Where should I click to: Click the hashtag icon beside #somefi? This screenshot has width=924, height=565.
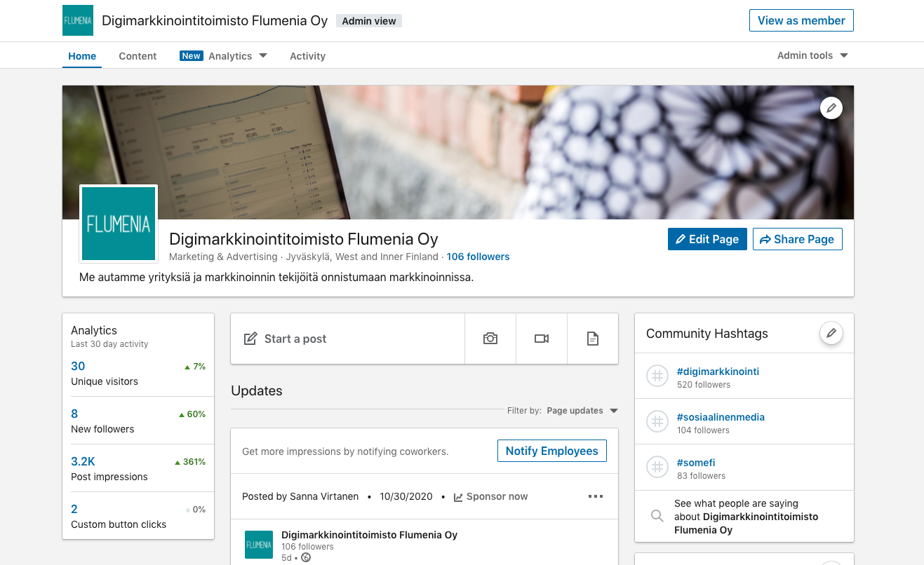click(x=657, y=468)
